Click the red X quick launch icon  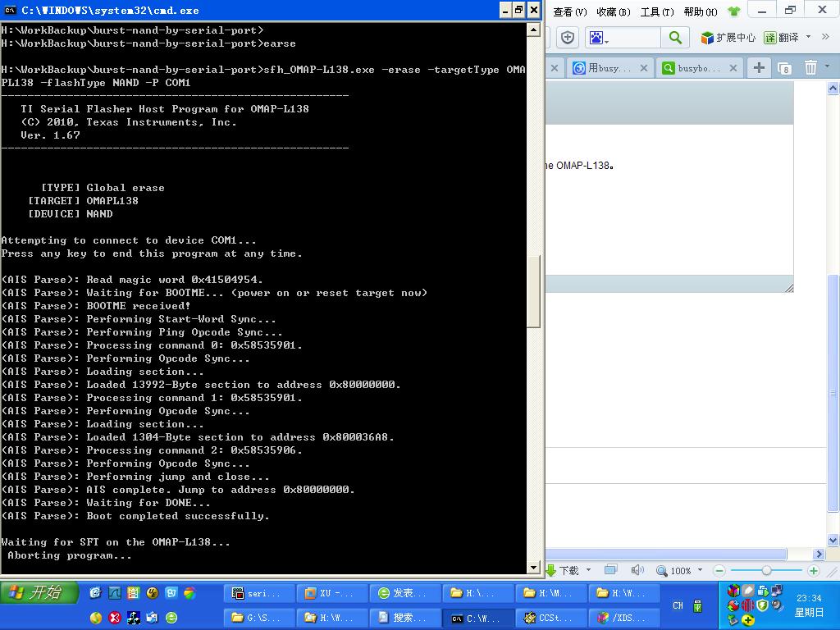pos(115,618)
